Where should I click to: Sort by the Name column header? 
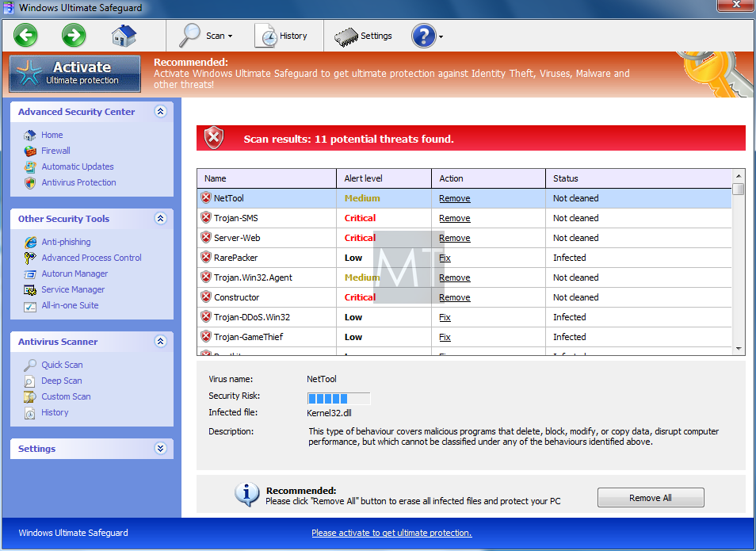pyautogui.click(x=266, y=178)
